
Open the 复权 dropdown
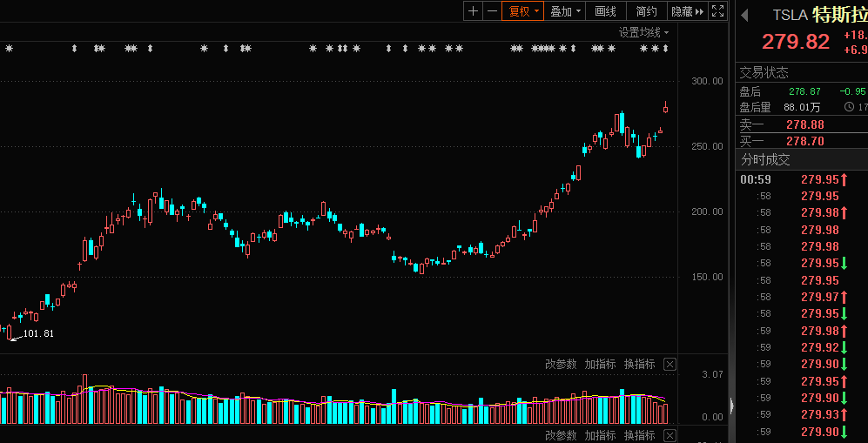tap(523, 11)
